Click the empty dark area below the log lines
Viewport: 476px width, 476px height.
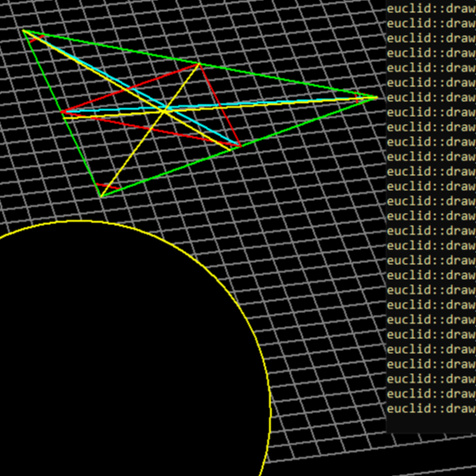432,423
